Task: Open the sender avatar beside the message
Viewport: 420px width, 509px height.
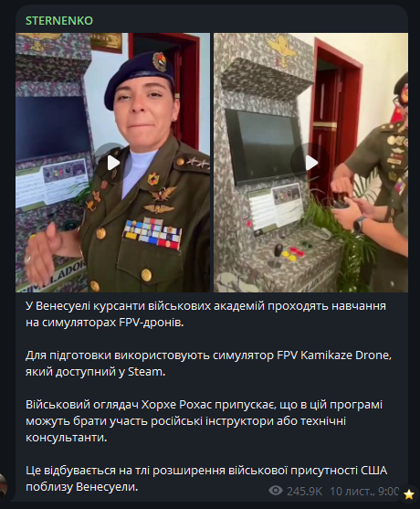Action: point(4,485)
